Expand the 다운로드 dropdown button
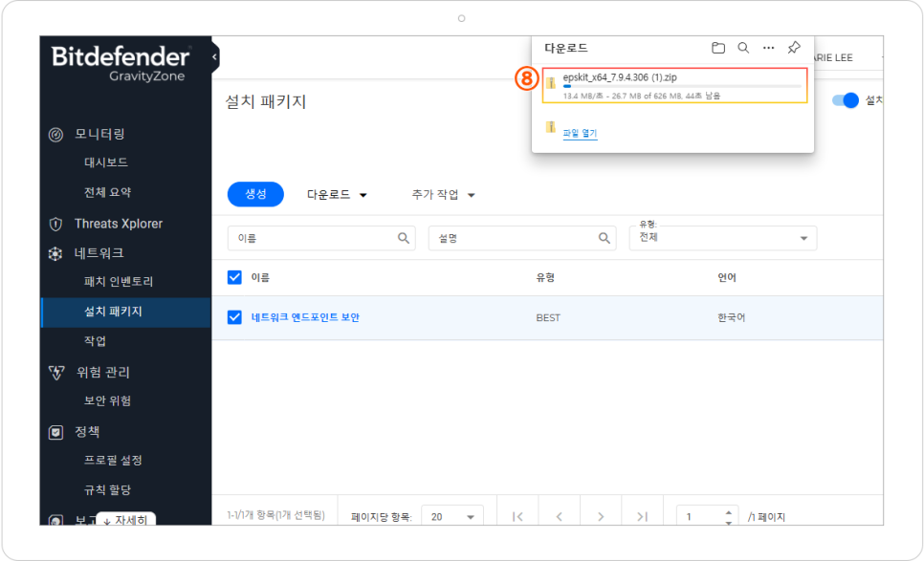 click(337, 194)
